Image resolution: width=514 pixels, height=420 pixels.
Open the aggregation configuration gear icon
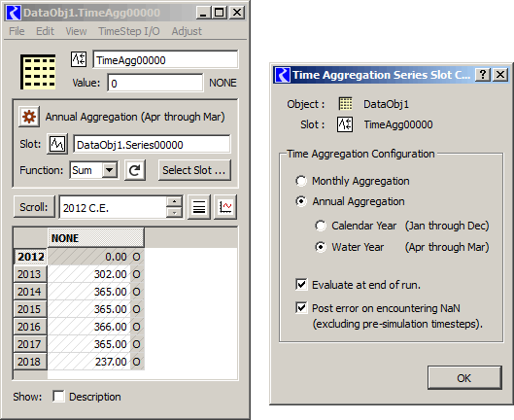(29, 117)
